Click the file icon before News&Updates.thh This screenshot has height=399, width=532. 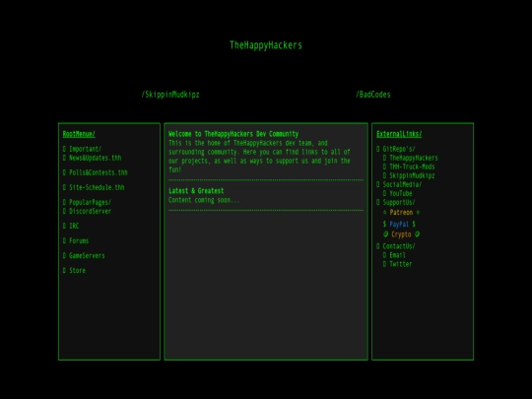pyautogui.click(x=64, y=158)
